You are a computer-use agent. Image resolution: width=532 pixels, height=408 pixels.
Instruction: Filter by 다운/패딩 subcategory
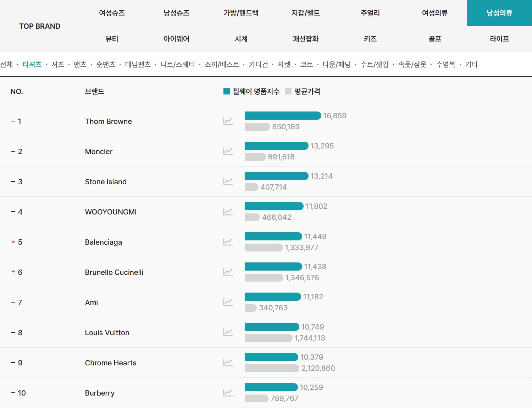tap(337, 64)
